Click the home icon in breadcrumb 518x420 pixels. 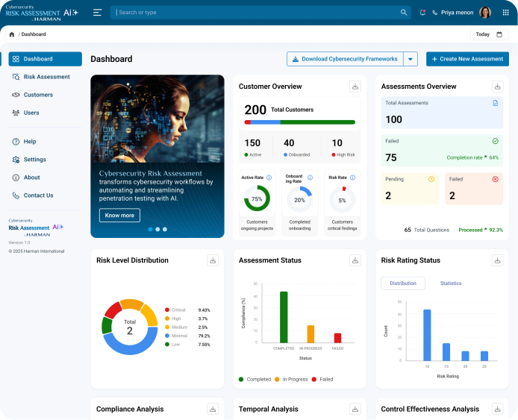coord(12,34)
